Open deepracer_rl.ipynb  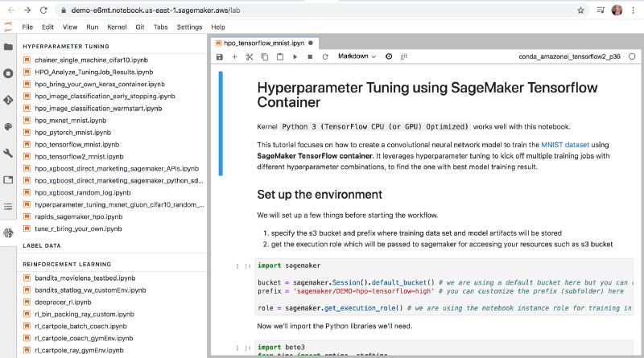click(x=63, y=302)
